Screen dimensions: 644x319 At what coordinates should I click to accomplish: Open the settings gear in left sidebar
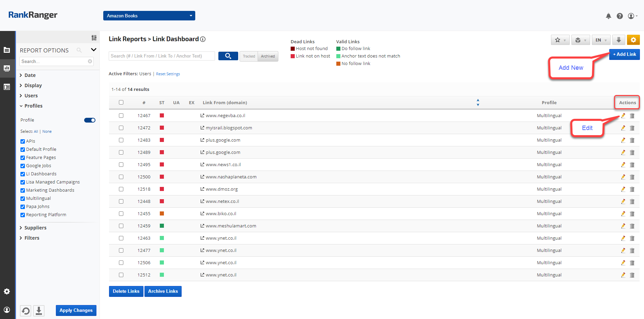(7, 291)
